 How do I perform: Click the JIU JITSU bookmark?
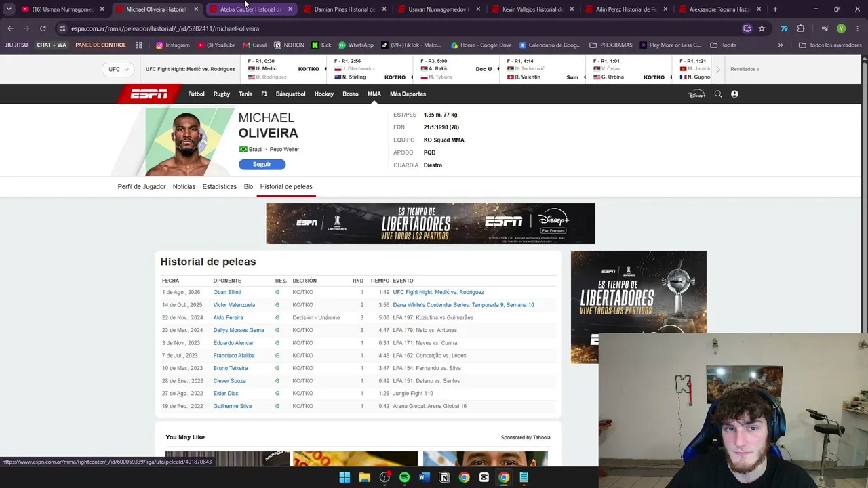click(x=17, y=45)
